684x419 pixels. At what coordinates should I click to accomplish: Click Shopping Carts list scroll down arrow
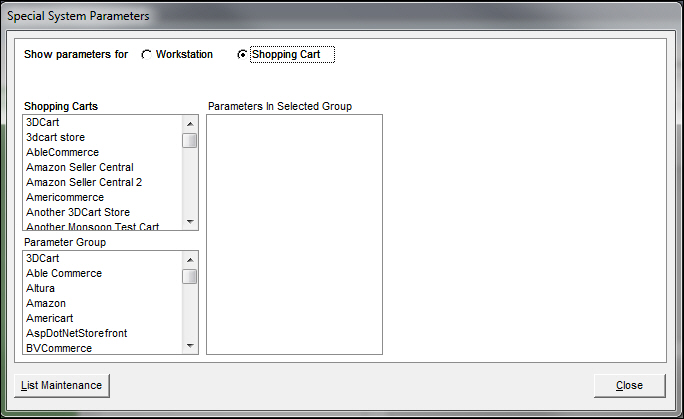click(x=190, y=221)
